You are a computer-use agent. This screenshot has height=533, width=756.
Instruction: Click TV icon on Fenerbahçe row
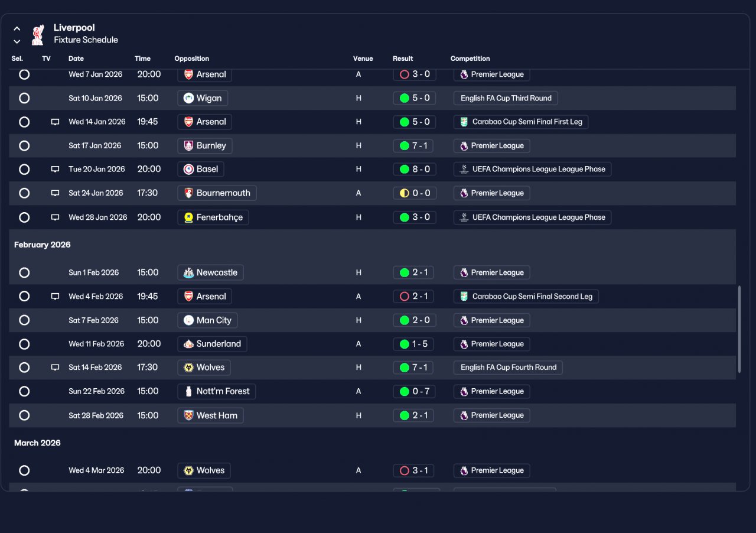click(55, 217)
